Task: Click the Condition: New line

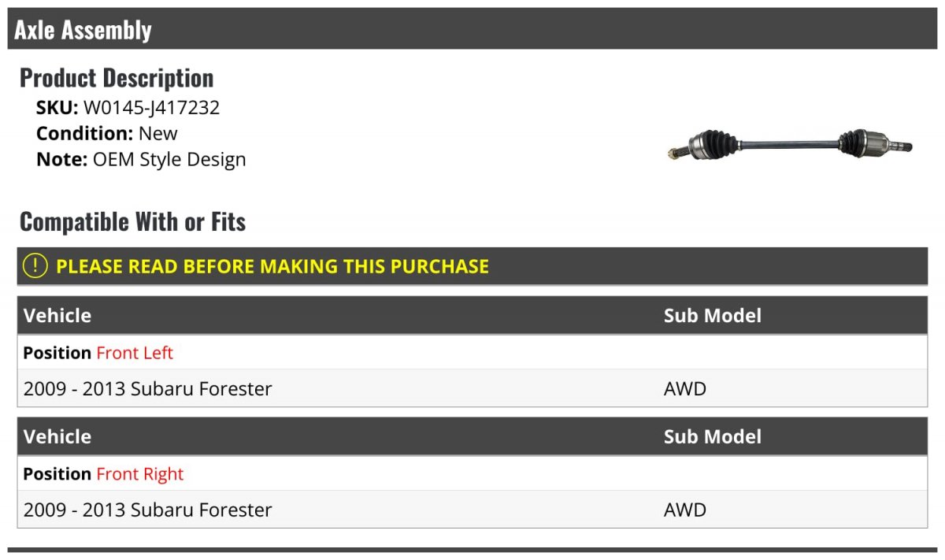Action: click(x=107, y=133)
